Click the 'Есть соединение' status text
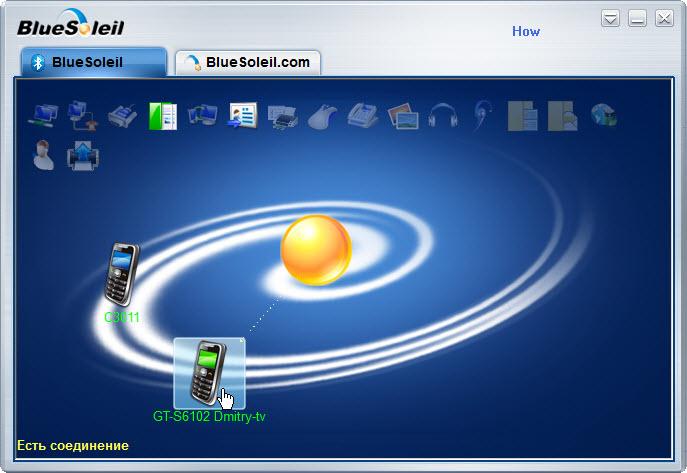Image resolution: width=687 pixels, height=473 pixels. (73, 446)
